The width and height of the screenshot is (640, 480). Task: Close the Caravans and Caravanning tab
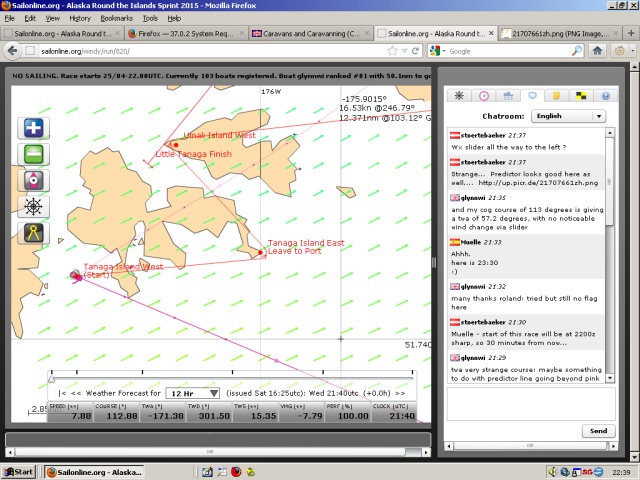[367, 33]
